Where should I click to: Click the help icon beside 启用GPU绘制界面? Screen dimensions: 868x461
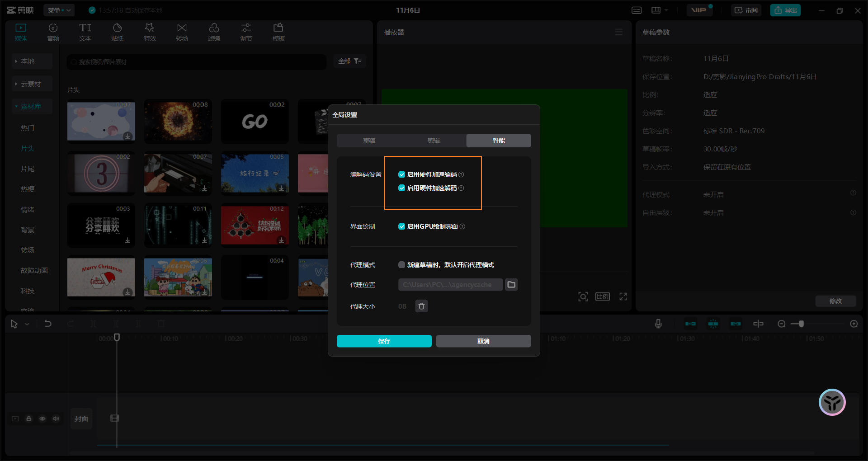coord(462,226)
